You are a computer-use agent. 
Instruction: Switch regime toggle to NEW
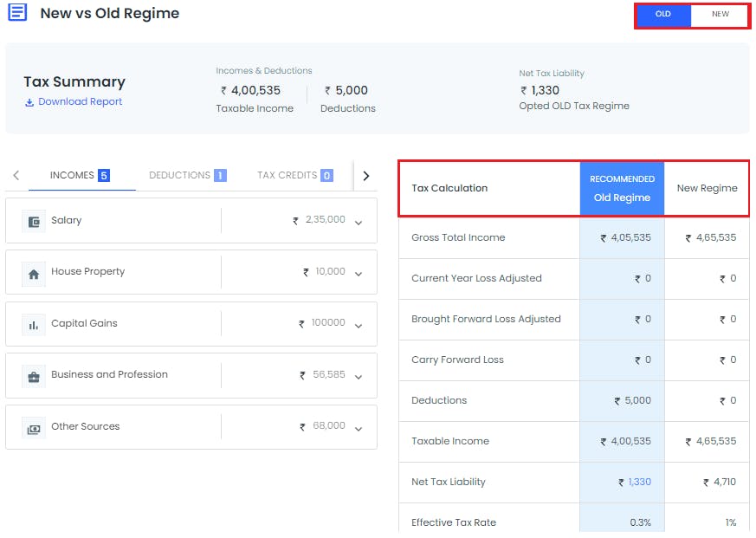point(720,14)
